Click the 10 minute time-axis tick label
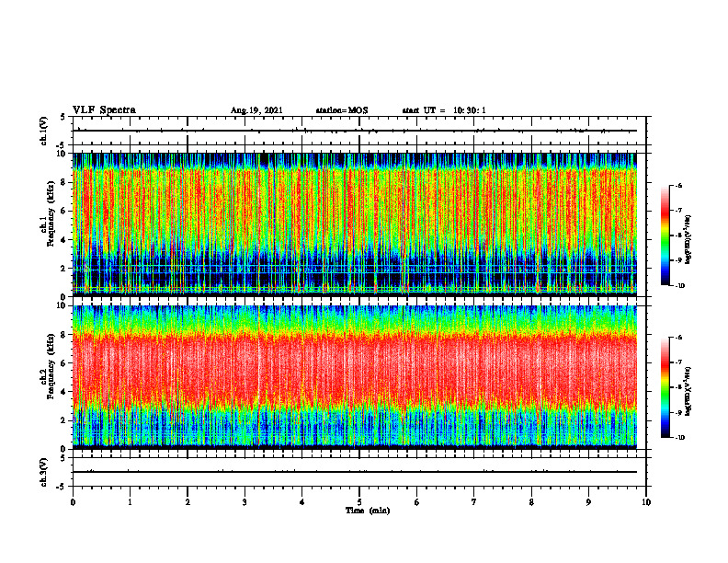 [646, 502]
